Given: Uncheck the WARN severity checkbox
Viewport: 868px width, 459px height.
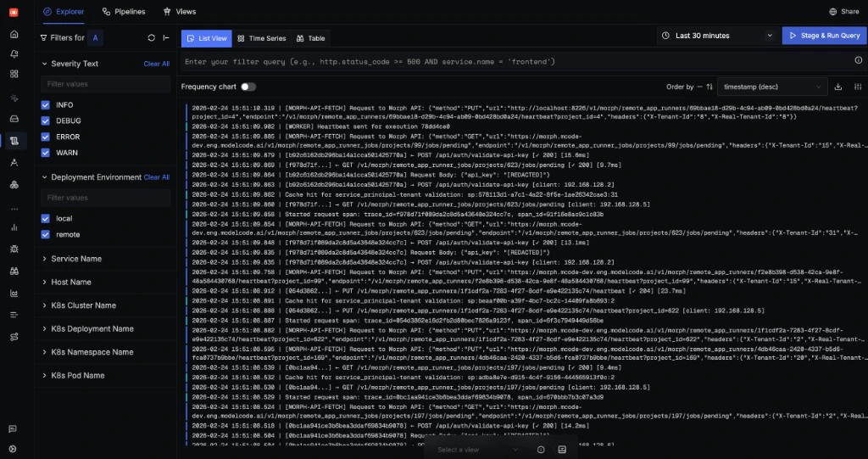Looking at the screenshot, I should [x=46, y=153].
